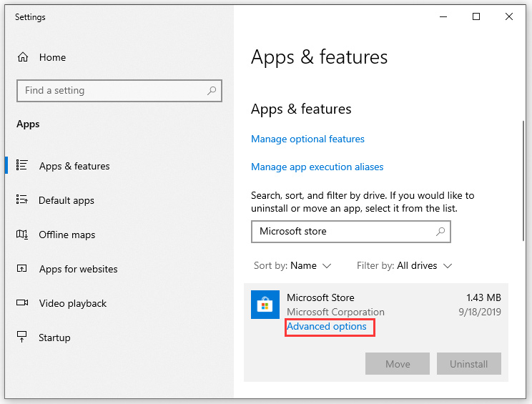Viewport: 532px width, 404px height.
Task: Click the Startup sidebar icon
Action: point(22,337)
